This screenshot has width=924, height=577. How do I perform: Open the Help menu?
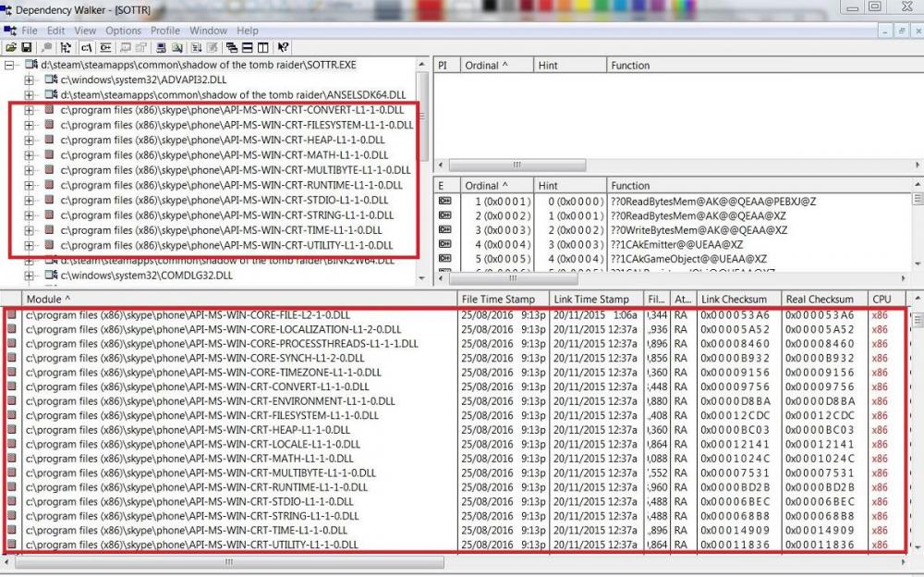pos(248,31)
